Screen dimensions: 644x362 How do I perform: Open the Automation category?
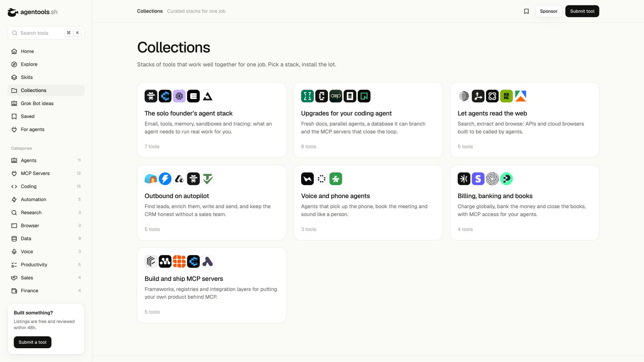(46, 199)
